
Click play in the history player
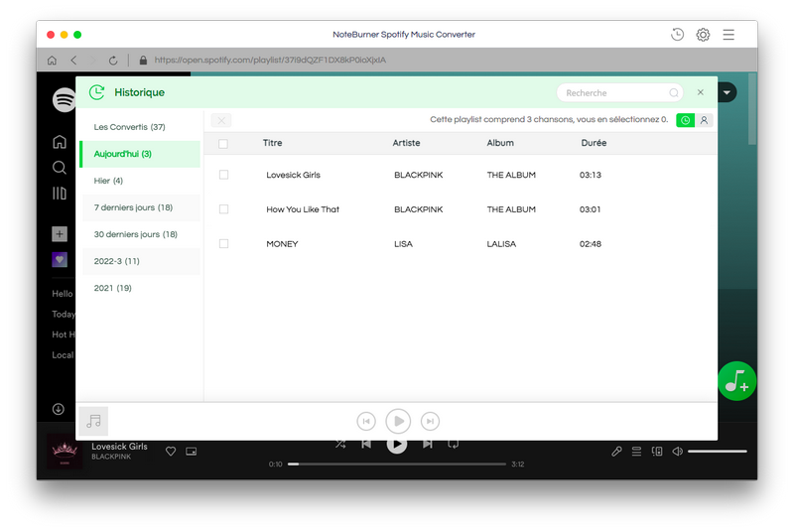click(x=398, y=421)
